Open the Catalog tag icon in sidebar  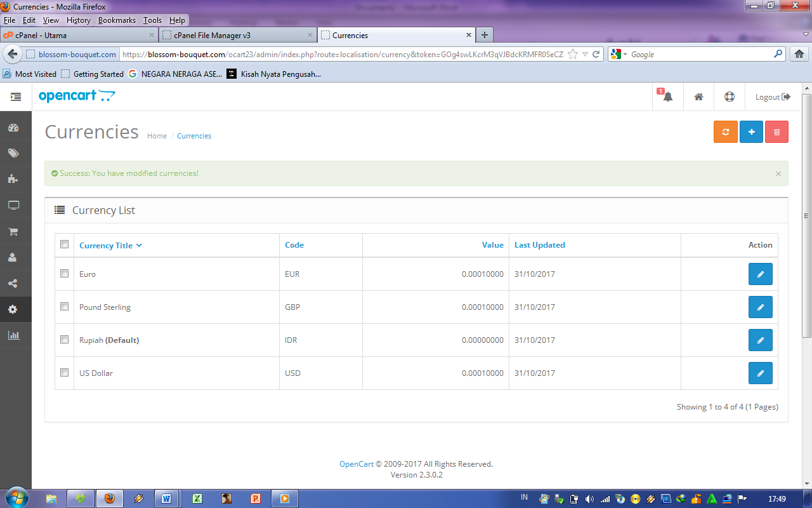click(13, 154)
